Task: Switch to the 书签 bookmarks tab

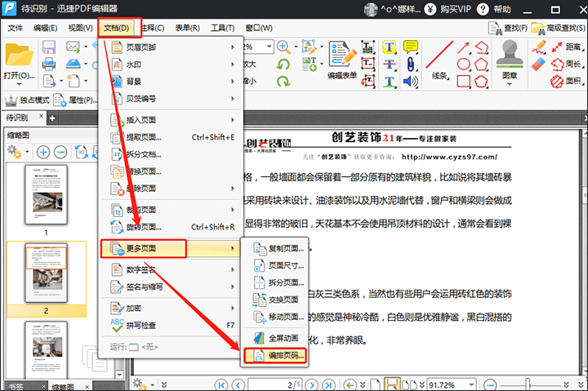Action: pos(16,386)
